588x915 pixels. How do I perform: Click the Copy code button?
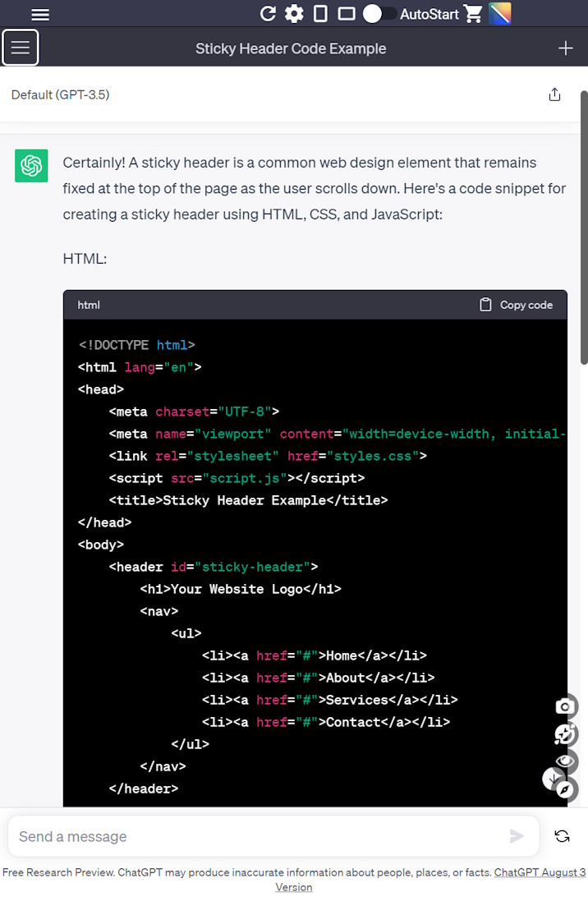tap(517, 305)
